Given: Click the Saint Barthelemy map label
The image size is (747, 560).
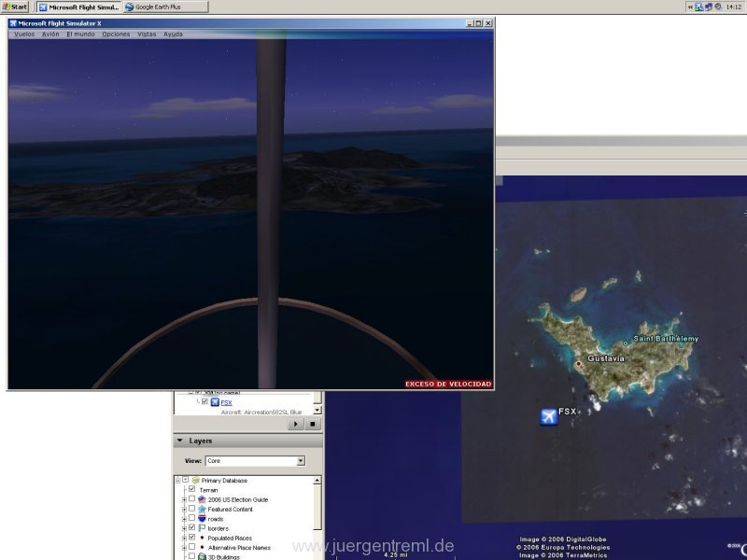Looking at the screenshot, I should [666, 339].
